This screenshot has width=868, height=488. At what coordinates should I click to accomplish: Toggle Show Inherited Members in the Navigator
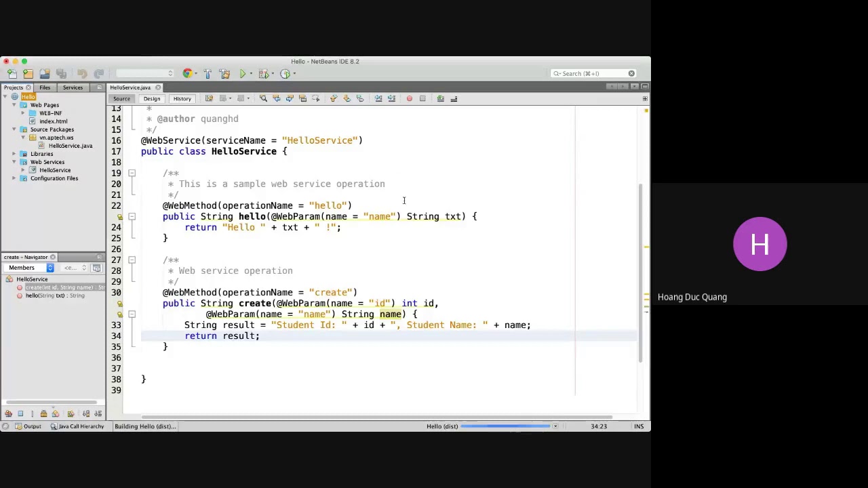[8, 413]
